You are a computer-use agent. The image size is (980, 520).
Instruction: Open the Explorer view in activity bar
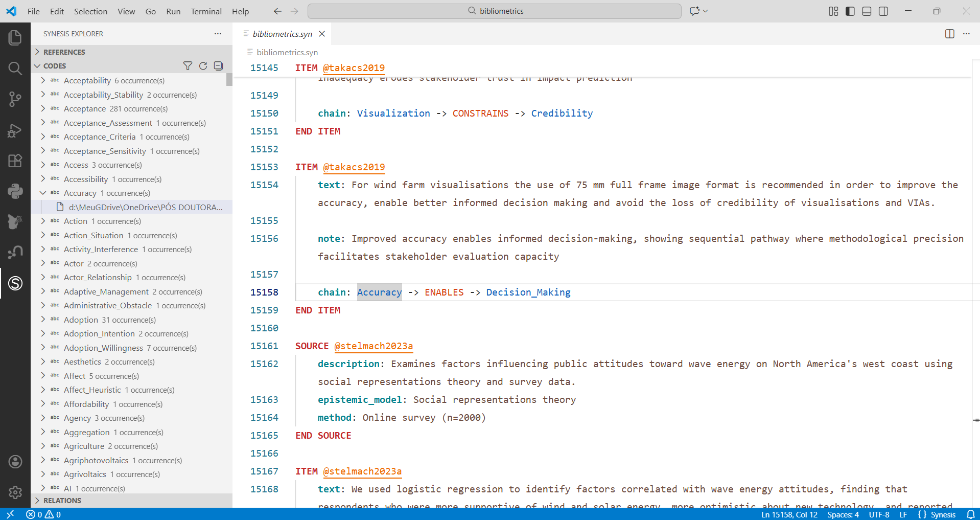[x=15, y=37]
